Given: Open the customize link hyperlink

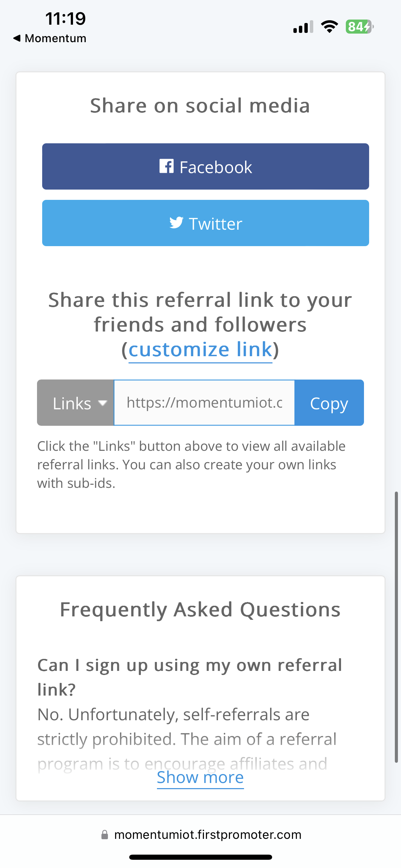Looking at the screenshot, I should [200, 350].
